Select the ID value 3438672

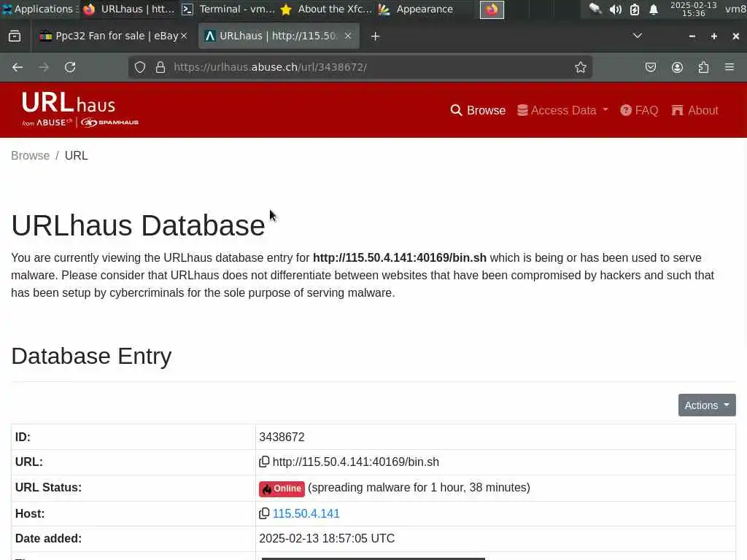(282, 437)
